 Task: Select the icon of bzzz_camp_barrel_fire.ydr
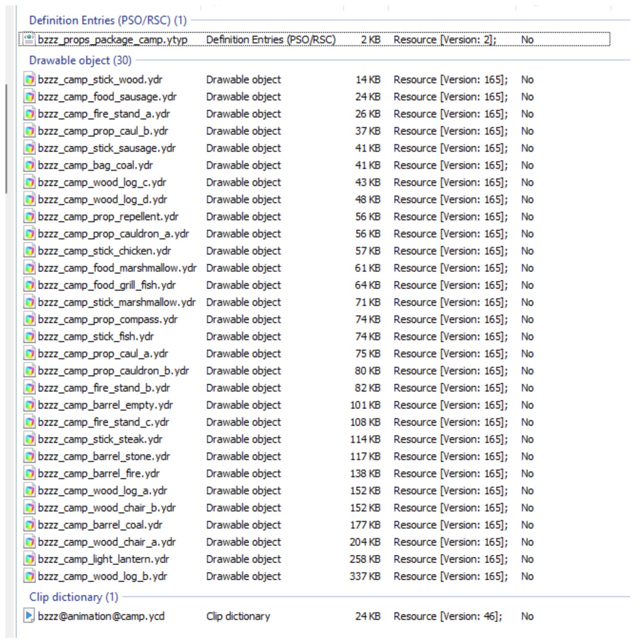(30, 474)
